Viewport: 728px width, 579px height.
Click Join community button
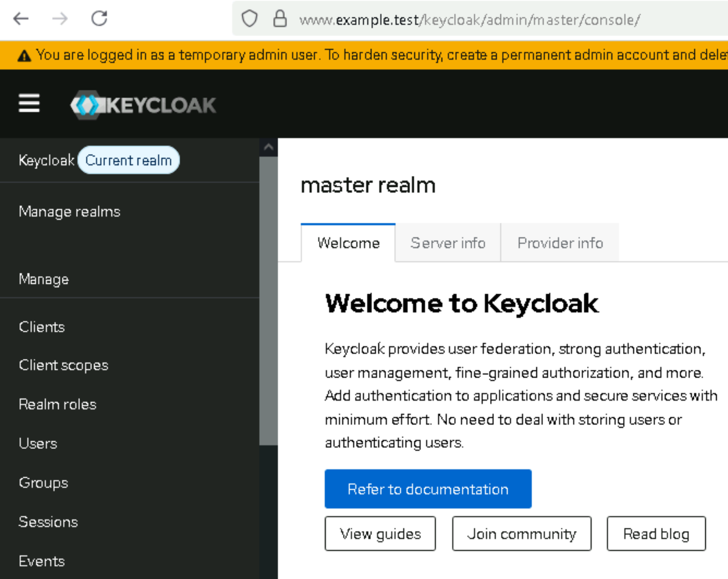[522, 534]
